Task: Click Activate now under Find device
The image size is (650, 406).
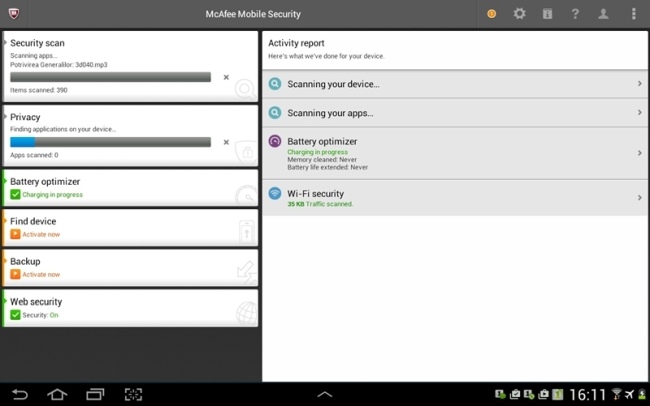Action: click(41, 234)
